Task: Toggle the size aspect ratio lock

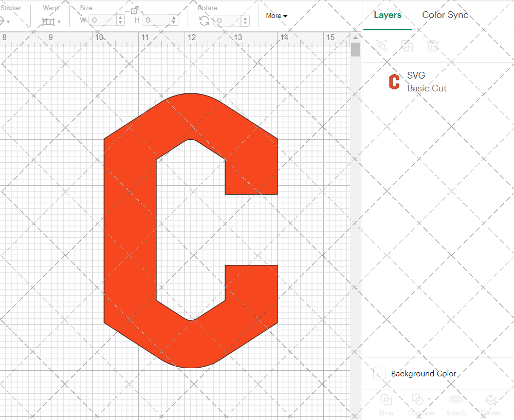Action: (134, 10)
